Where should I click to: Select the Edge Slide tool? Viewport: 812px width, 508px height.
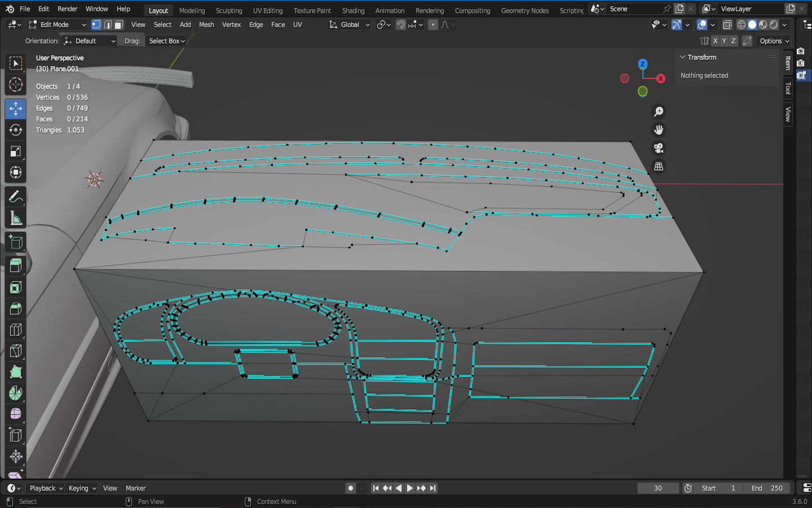pyautogui.click(x=16, y=435)
